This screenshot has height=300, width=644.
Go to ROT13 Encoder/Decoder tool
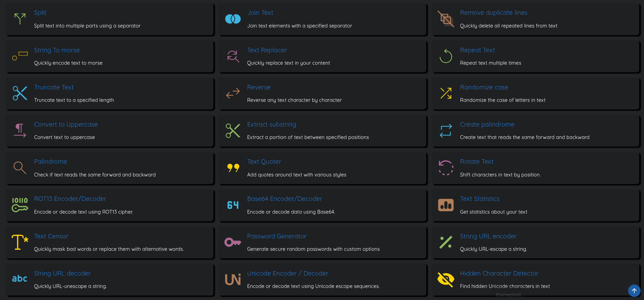(x=70, y=199)
